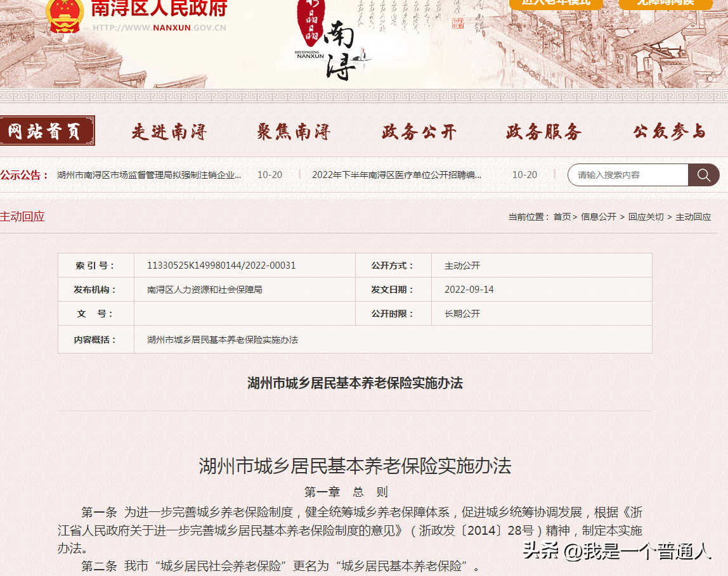The image size is (728, 576).
Task: Click the 南浔区人民政府 site title
Action: pyautogui.click(x=159, y=9)
